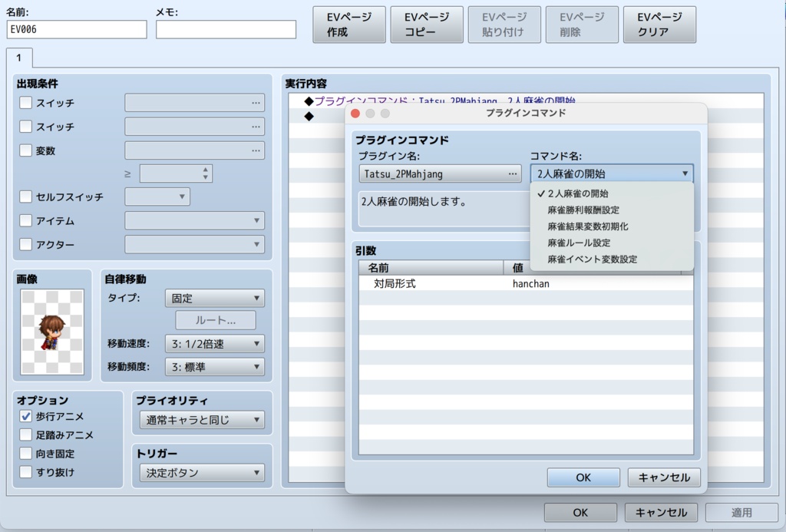Select 麻雀イベント変数設定 command
The height and width of the screenshot is (532, 786).
tap(612, 259)
